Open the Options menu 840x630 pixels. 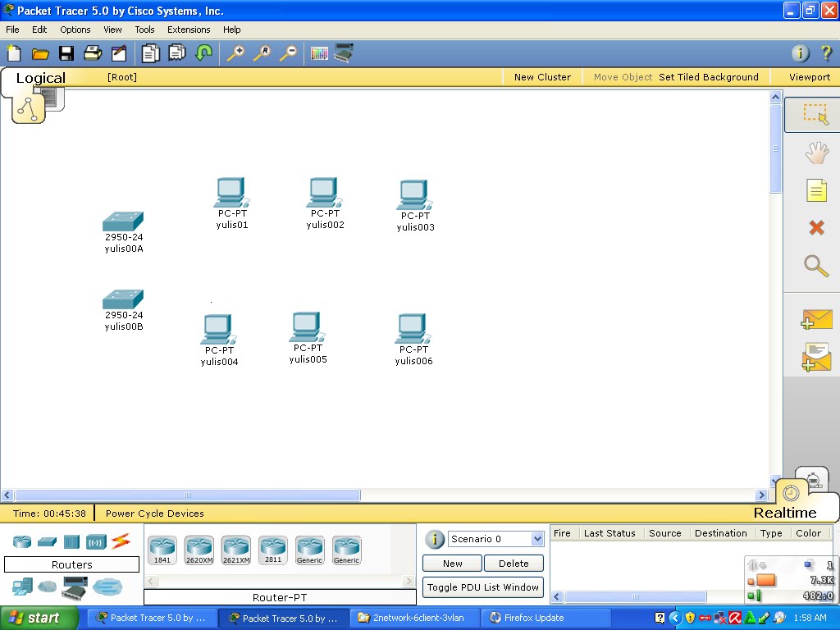point(75,30)
